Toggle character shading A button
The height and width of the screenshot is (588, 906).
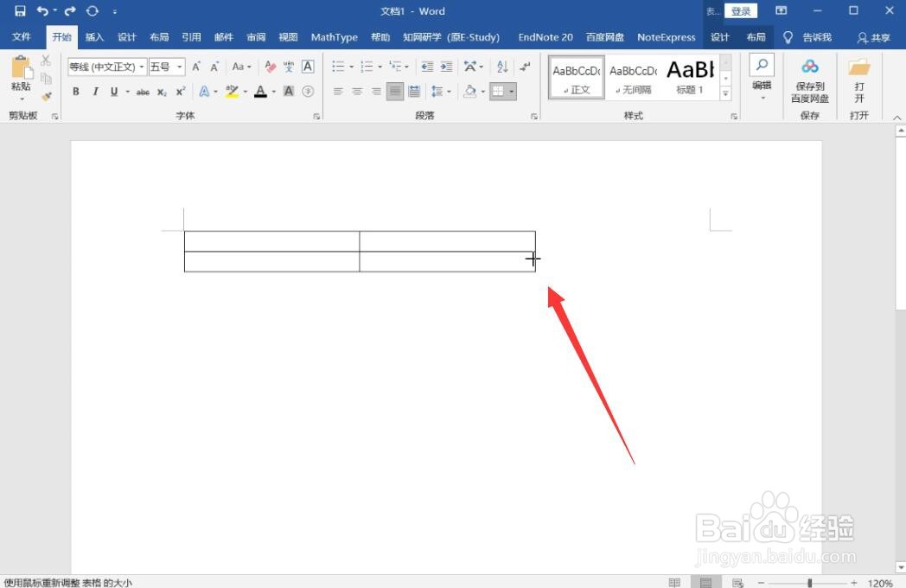(x=289, y=92)
